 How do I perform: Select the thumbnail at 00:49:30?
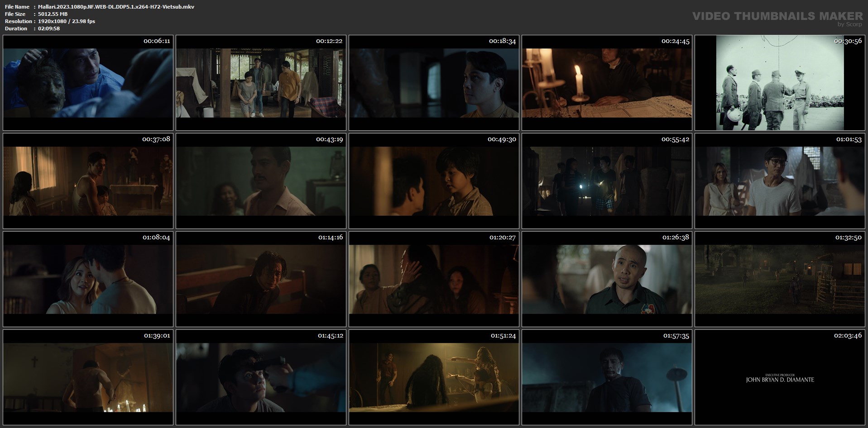coord(434,181)
